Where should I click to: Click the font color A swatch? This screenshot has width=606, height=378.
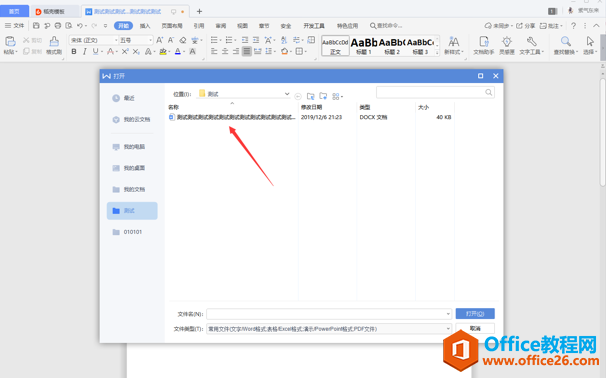(x=177, y=51)
